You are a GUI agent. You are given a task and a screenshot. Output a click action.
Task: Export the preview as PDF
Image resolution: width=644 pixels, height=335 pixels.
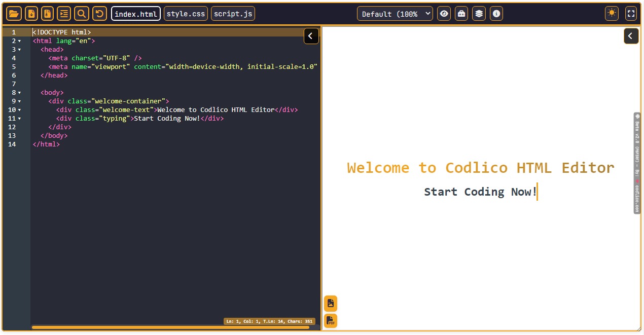[330, 320]
